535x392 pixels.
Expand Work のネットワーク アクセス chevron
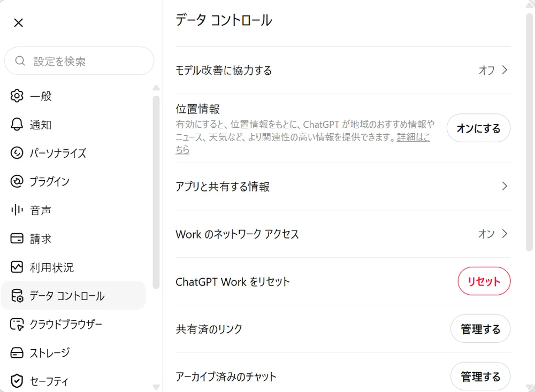pyautogui.click(x=505, y=234)
